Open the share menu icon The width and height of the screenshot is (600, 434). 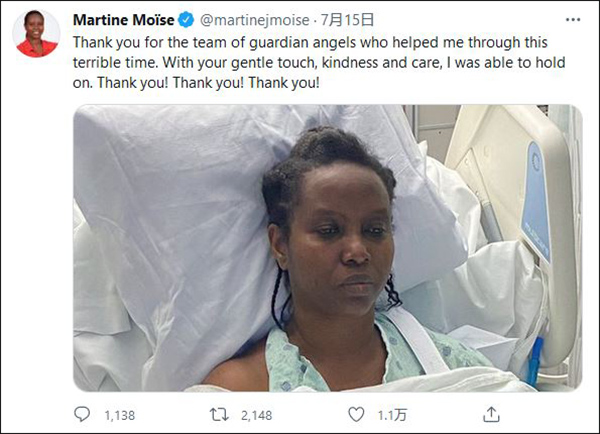click(491, 412)
